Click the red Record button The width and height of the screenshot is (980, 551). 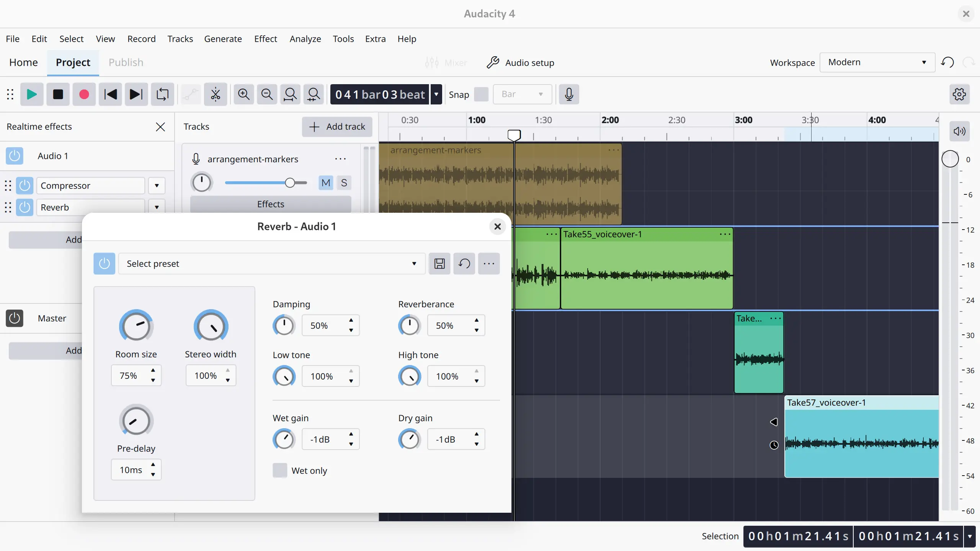click(x=84, y=94)
